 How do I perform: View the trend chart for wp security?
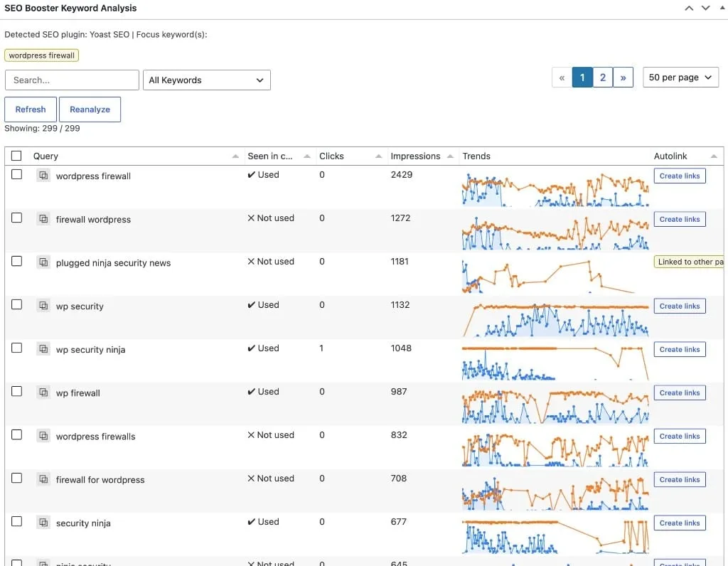click(555, 320)
